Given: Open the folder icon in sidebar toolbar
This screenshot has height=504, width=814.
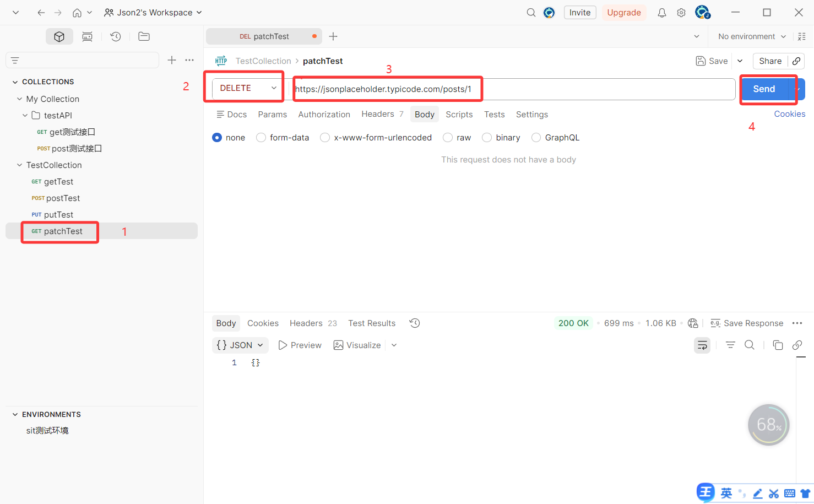Looking at the screenshot, I should coord(144,36).
